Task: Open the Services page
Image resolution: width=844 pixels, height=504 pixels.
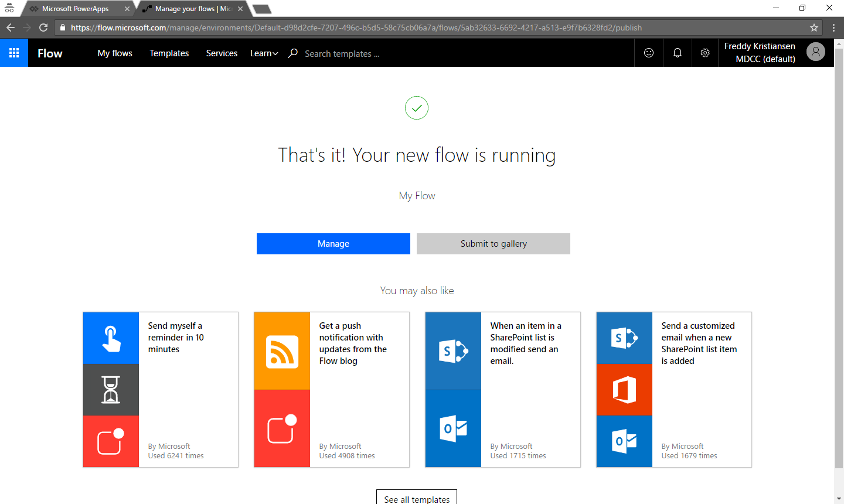Action: (222, 53)
